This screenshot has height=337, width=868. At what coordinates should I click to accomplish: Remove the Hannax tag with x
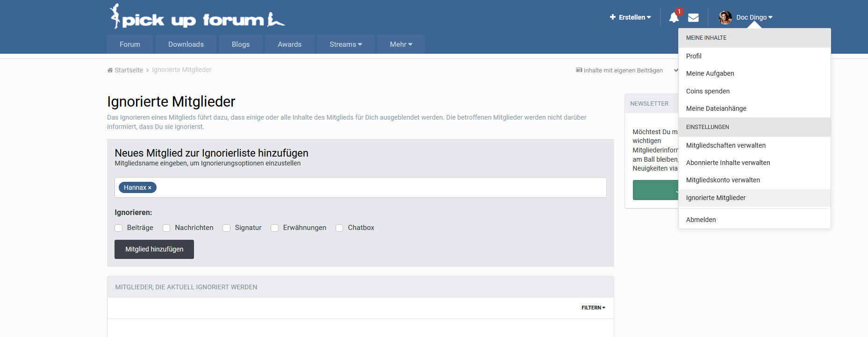click(x=150, y=188)
